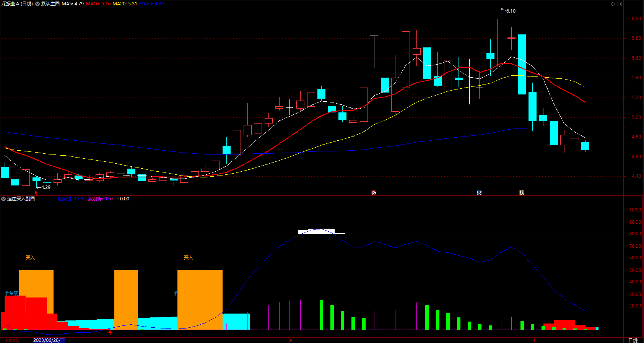This screenshot has height=343, width=644.
Task: Click the 追庄买入副图 sub-chart title
Action: [x=21, y=199]
